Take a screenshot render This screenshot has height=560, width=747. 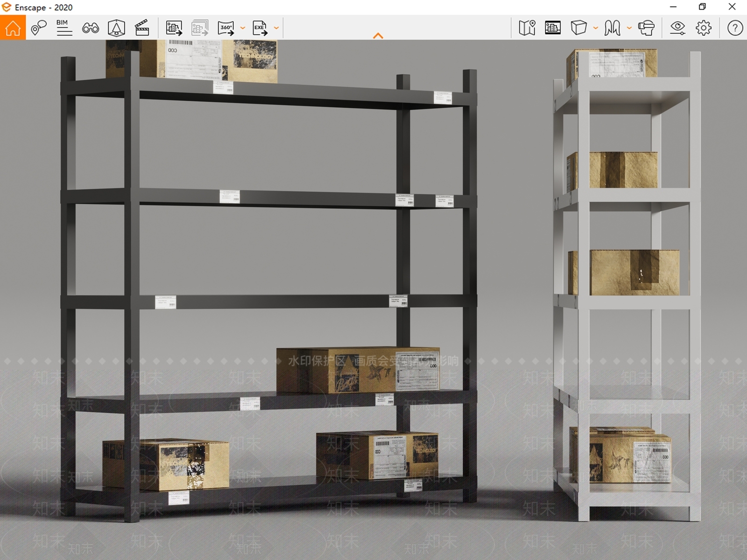coord(174,28)
